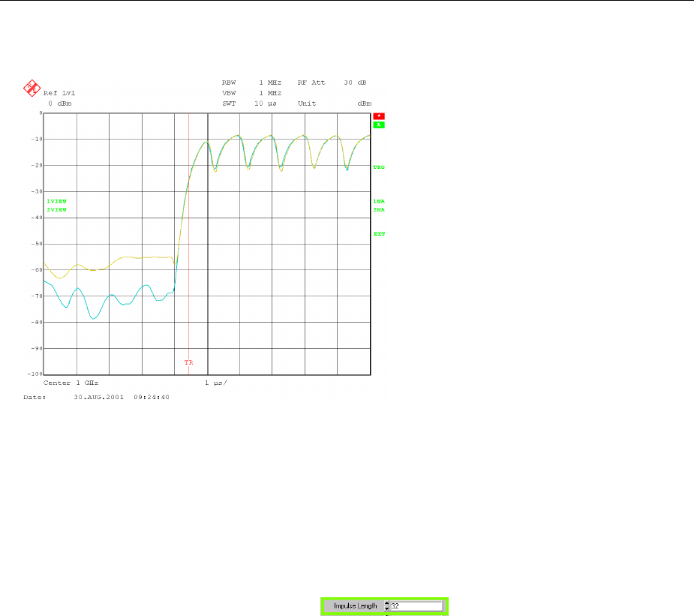Image resolution: width=694 pixels, height=616 pixels.
Task: Click the 1MA trace status label
Action: (x=379, y=201)
